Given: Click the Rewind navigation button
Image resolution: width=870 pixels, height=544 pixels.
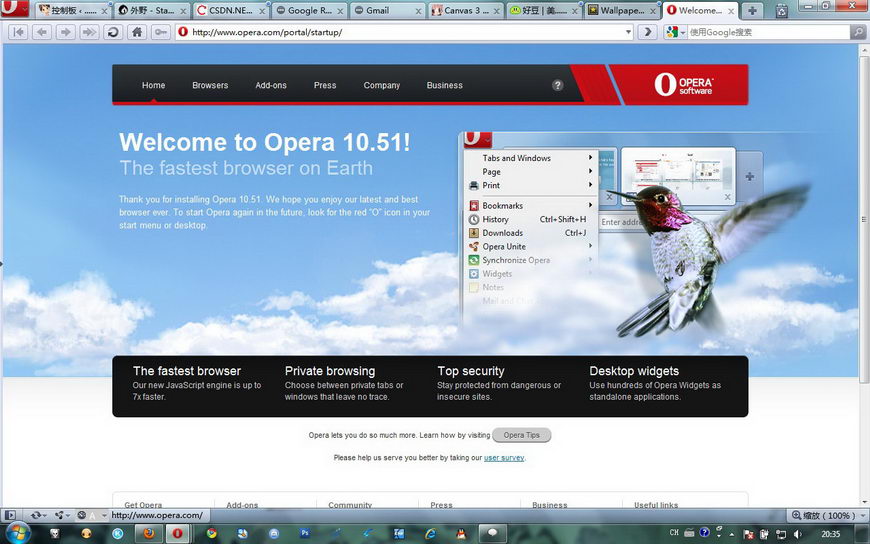Looking at the screenshot, I should (18, 32).
